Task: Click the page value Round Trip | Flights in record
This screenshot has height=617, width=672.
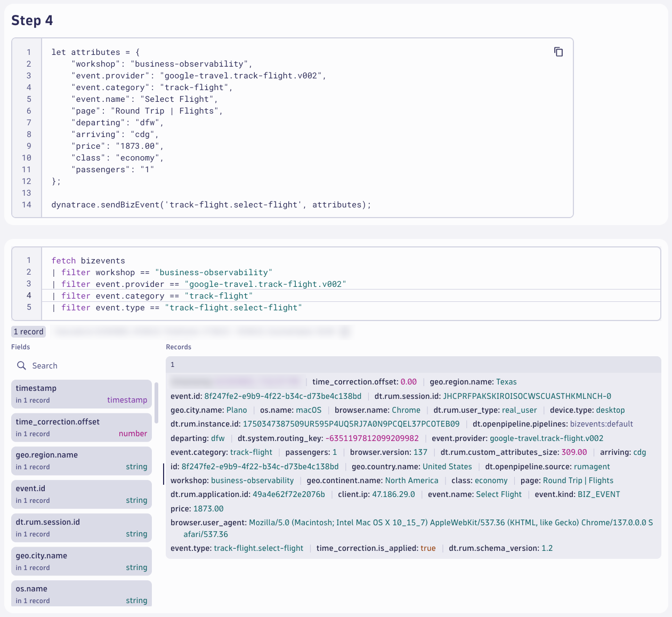Action: coord(578,480)
